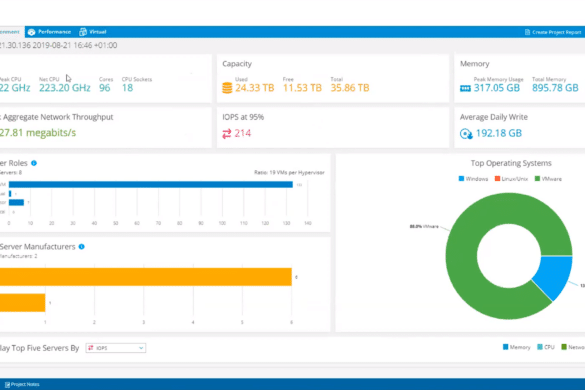The height and width of the screenshot is (390, 585).
Task: Click the short orange manufacturer bar
Action: (x=22, y=303)
